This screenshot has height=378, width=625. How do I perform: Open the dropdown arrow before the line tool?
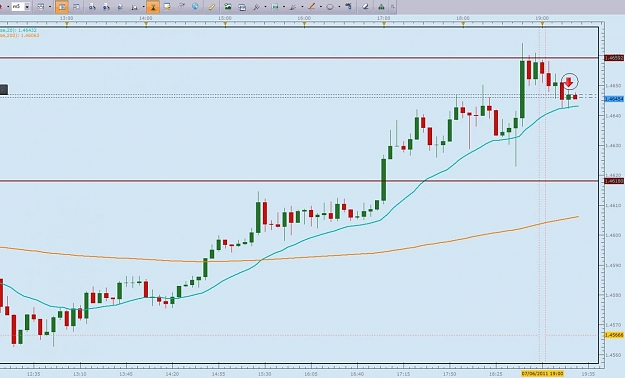click(302, 7)
